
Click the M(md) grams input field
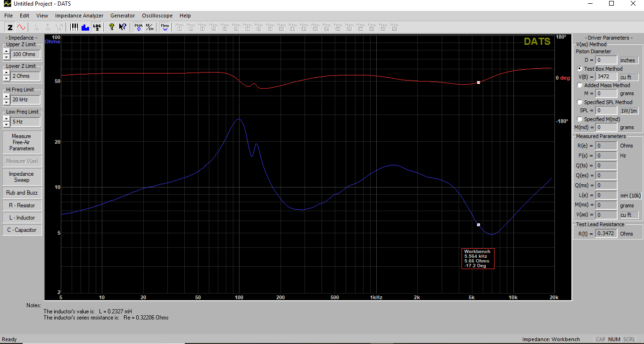[x=606, y=127]
